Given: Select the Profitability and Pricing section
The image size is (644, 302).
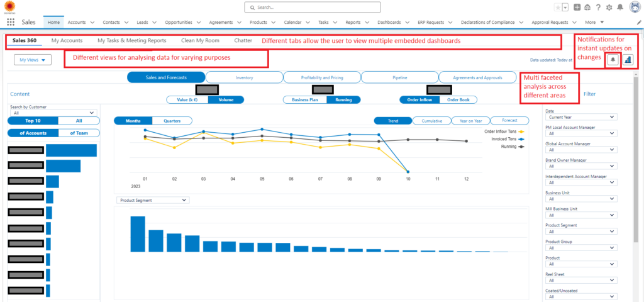Looking at the screenshot, I should pos(322,77).
